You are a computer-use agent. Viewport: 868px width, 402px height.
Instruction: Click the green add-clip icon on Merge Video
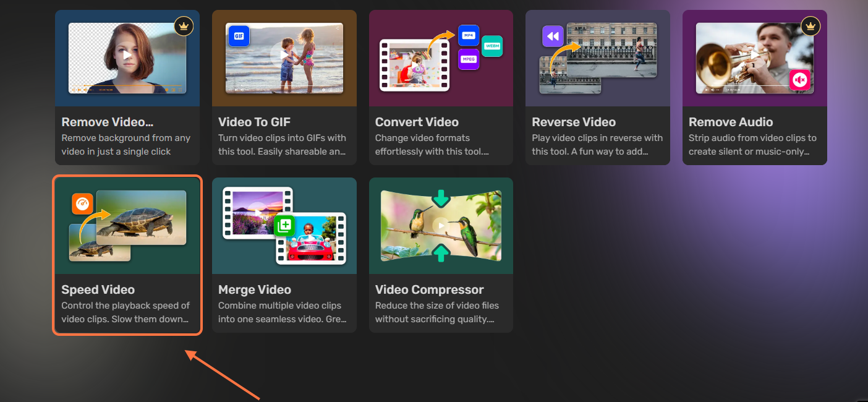(284, 226)
